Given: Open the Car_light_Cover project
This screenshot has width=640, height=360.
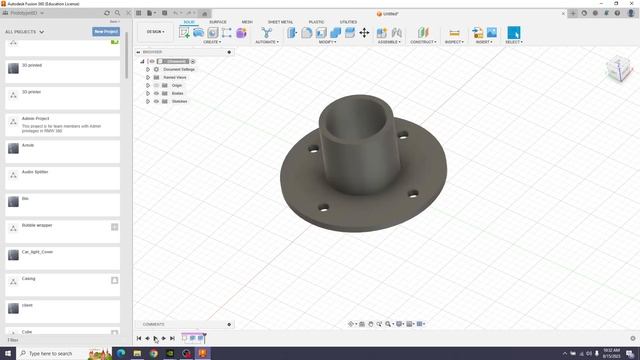Looking at the screenshot, I should [62, 258].
